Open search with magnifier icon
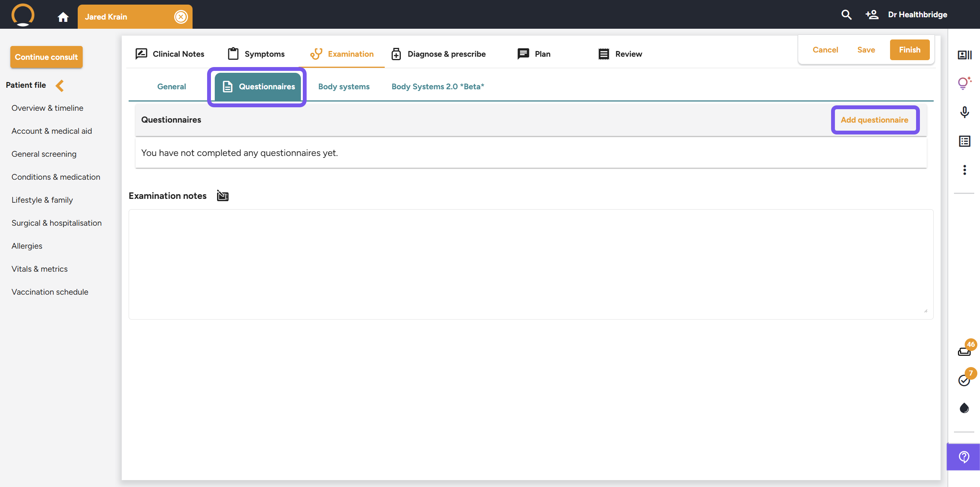The height and width of the screenshot is (487, 980). click(846, 15)
